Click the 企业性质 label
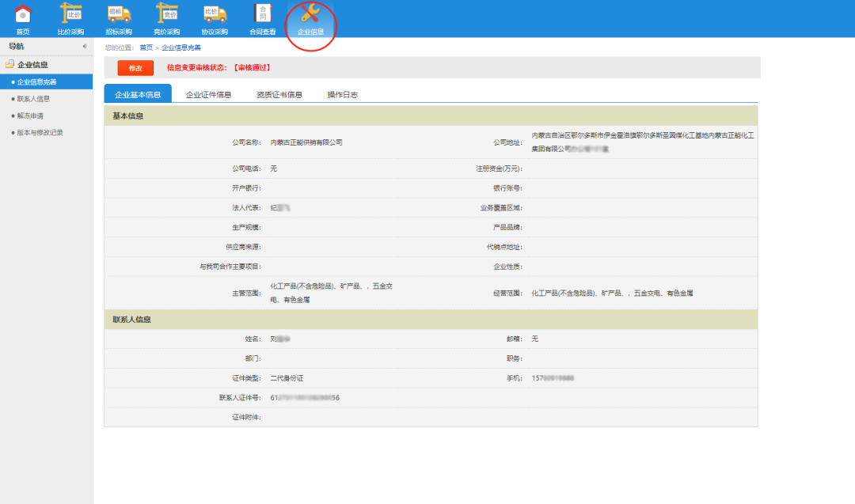 coord(507,267)
